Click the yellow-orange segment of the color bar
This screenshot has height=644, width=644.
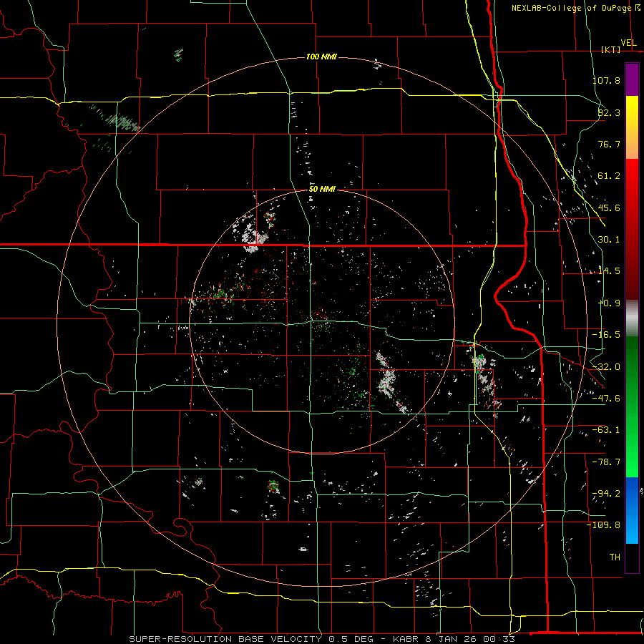[632, 127]
